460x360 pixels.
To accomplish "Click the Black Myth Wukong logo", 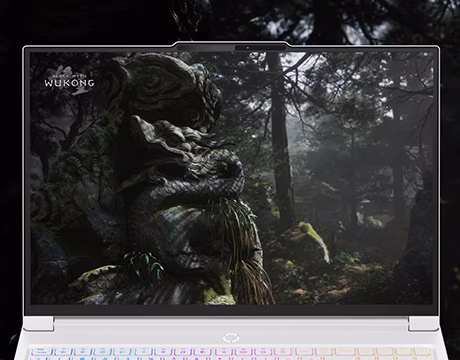I will click(69, 80).
